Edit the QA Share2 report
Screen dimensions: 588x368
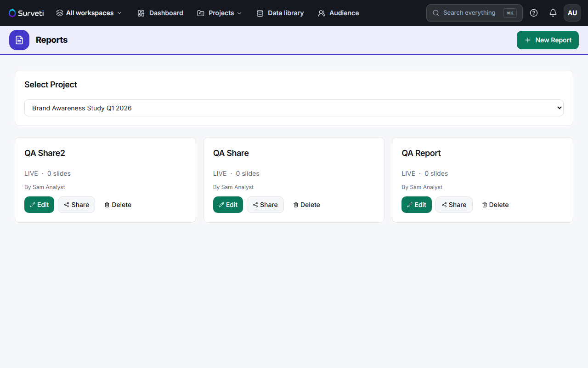[x=39, y=205]
